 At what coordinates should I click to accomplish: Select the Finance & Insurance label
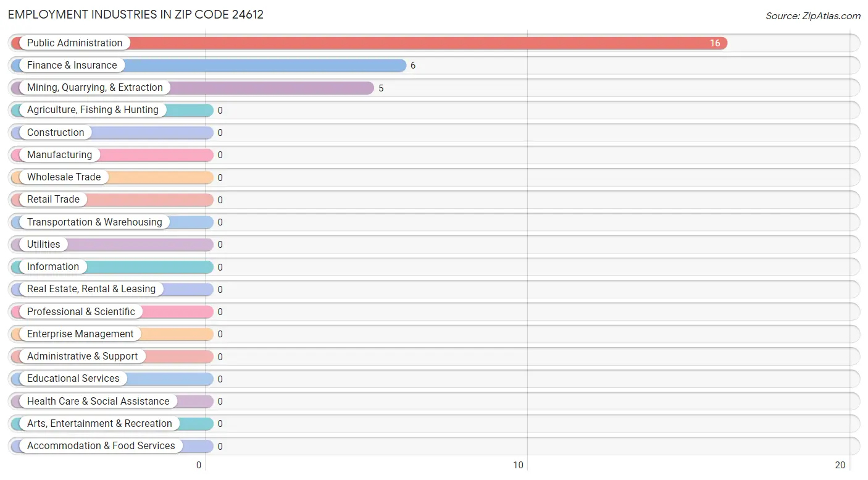[72, 65]
